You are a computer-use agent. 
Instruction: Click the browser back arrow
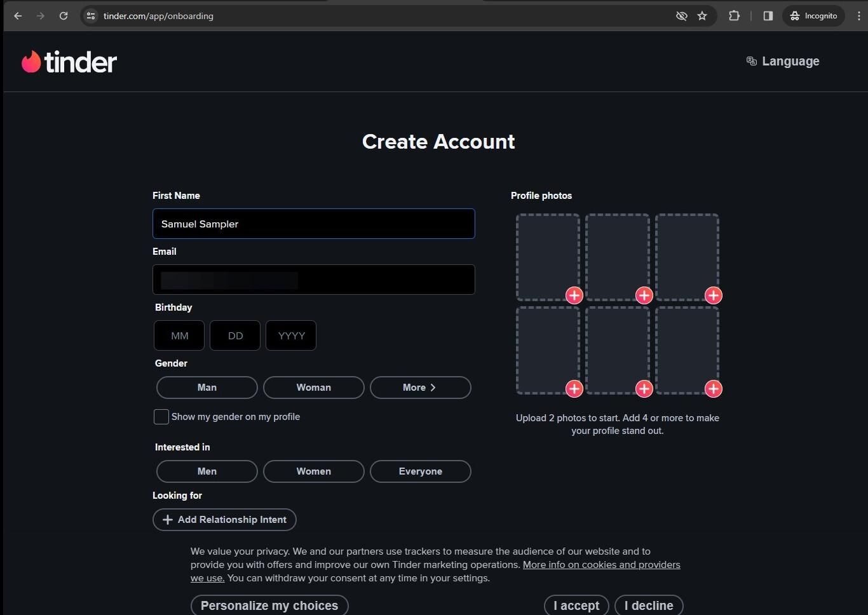click(18, 16)
